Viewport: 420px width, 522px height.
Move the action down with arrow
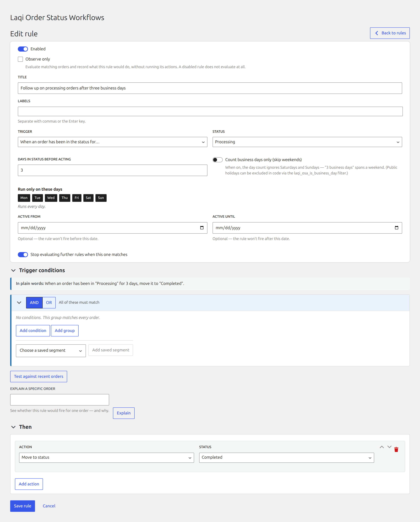(x=389, y=447)
